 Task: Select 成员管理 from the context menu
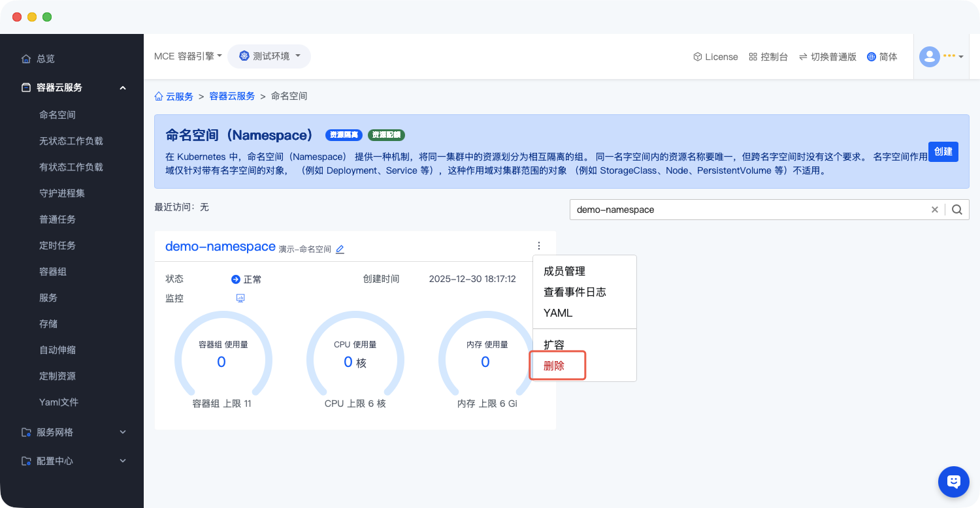[x=564, y=271]
